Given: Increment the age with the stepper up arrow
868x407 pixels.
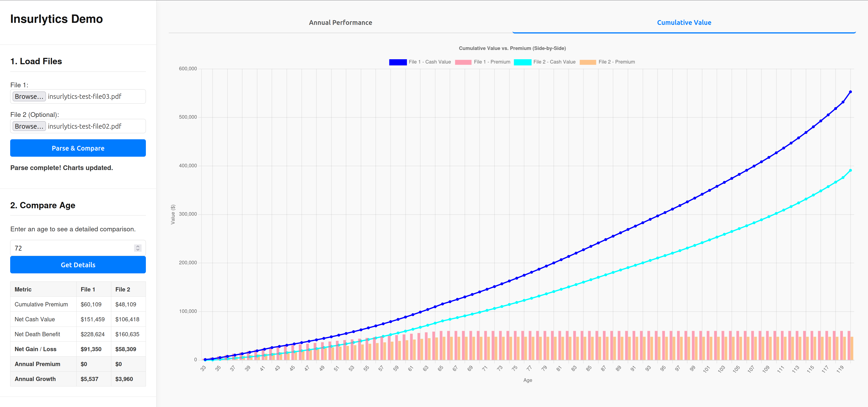Looking at the screenshot, I should pyautogui.click(x=138, y=246).
